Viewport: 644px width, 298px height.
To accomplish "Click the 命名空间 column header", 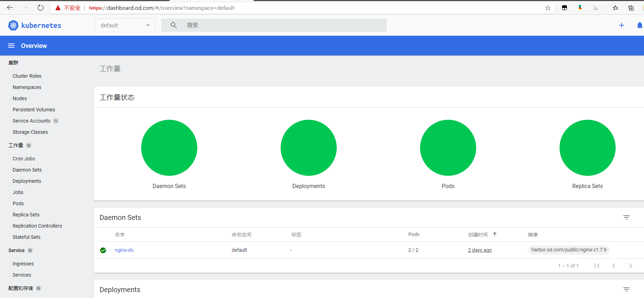I will (x=241, y=235).
